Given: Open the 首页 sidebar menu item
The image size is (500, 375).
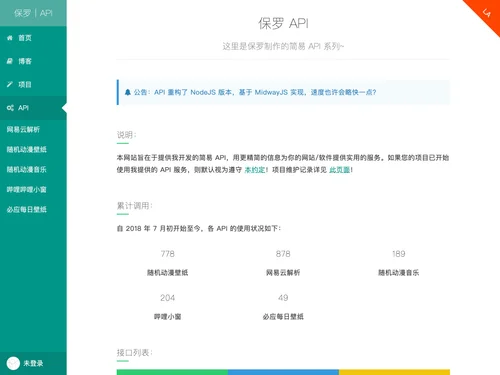Looking at the screenshot, I should coord(33,38).
